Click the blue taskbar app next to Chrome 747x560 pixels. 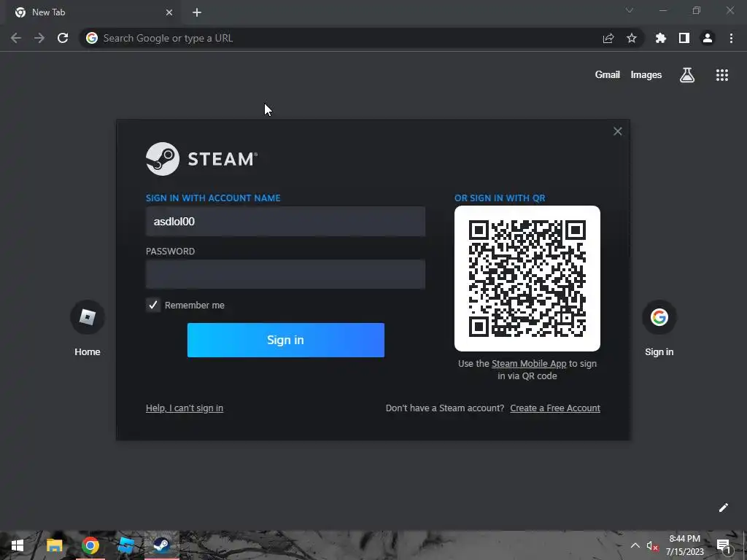(125, 545)
